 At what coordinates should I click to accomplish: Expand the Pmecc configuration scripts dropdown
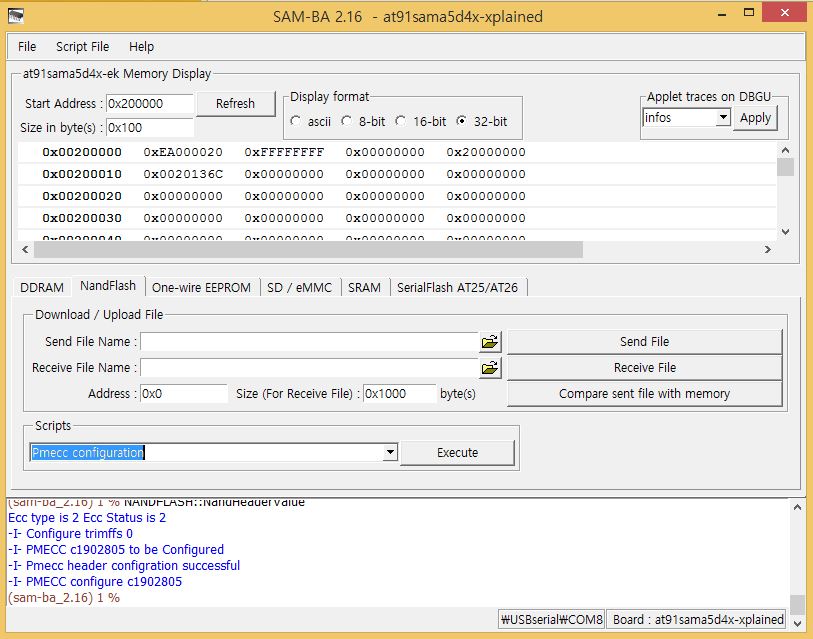click(x=390, y=453)
